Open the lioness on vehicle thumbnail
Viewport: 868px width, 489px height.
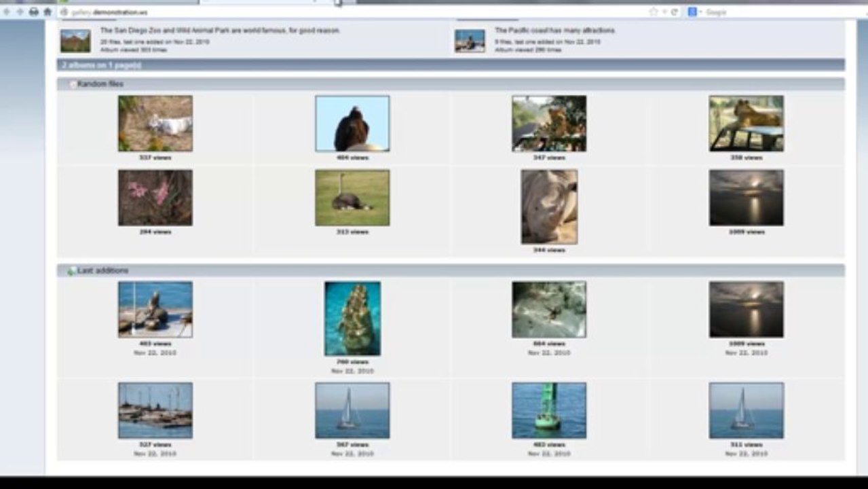click(747, 123)
